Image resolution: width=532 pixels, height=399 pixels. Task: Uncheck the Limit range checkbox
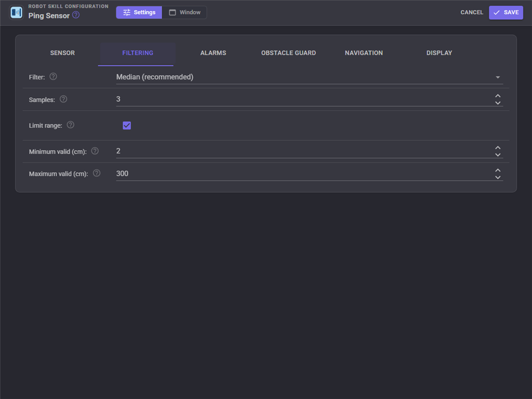pyautogui.click(x=127, y=126)
